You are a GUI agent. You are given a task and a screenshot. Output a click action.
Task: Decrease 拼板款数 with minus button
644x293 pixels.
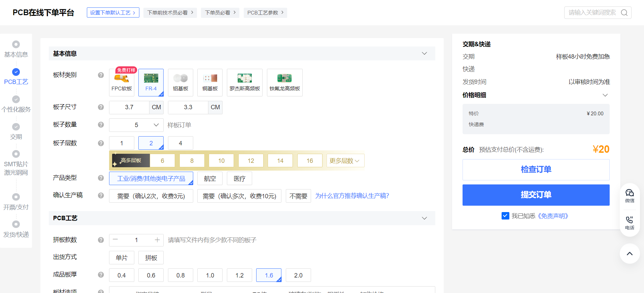[115, 240]
